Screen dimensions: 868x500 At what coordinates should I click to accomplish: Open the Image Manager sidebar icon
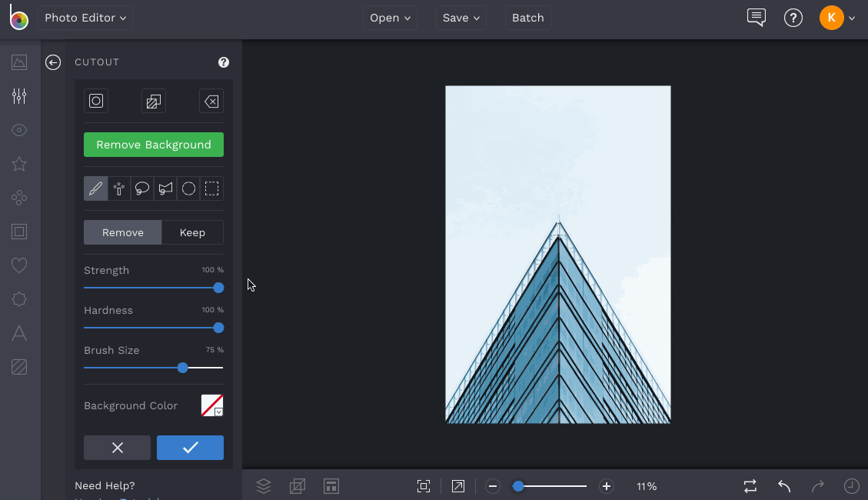point(19,62)
